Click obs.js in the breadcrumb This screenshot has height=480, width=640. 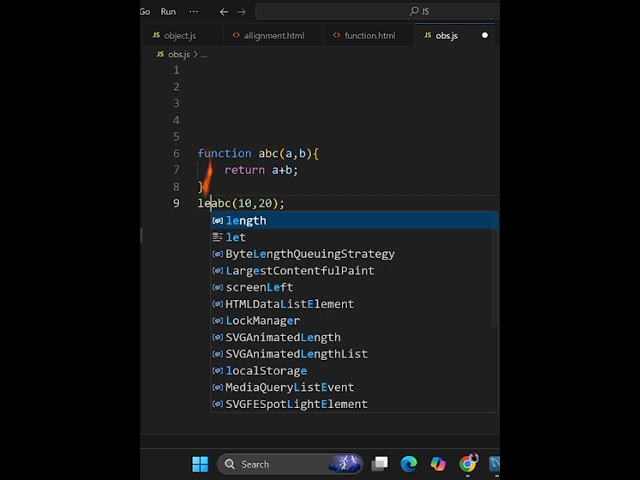pos(179,54)
